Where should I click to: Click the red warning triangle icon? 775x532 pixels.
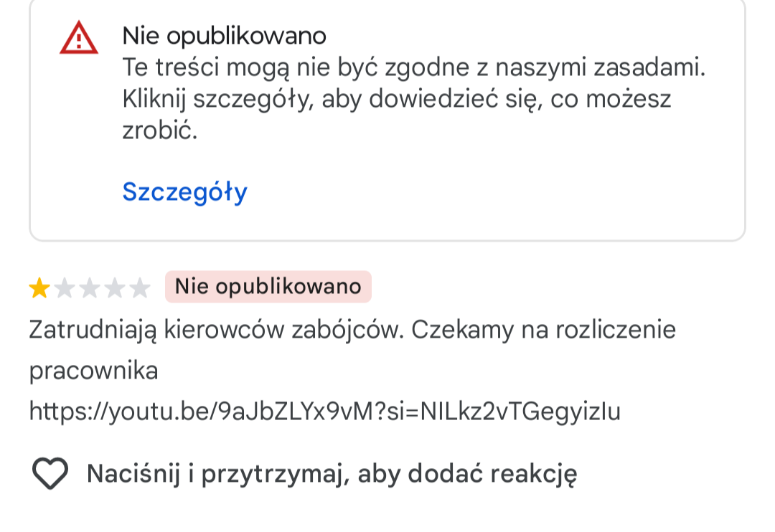click(x=79, y=38)
